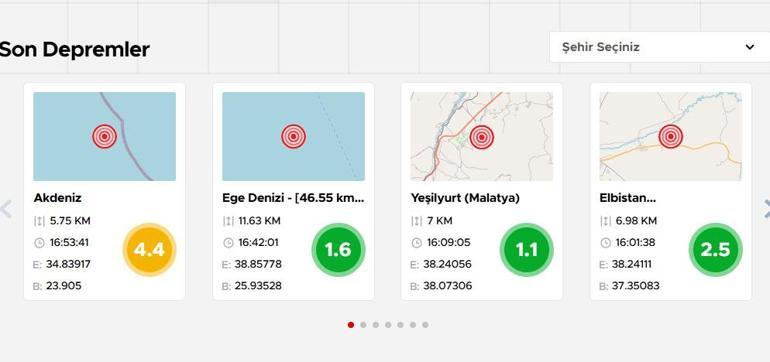This screenshot has height=362, width=770.
Task: Click longitude value 34.83917
Action: point(68,264)
